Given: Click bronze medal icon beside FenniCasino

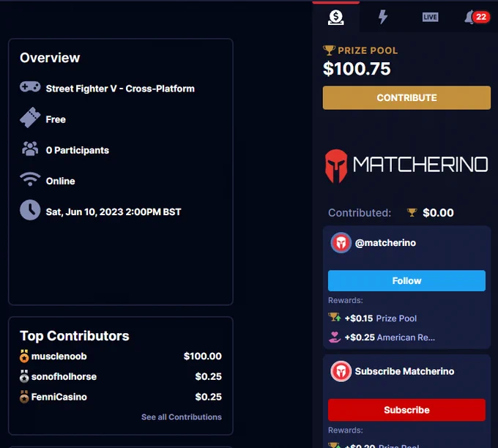Looking at the screenshot, I should click(x=24, y=397).
